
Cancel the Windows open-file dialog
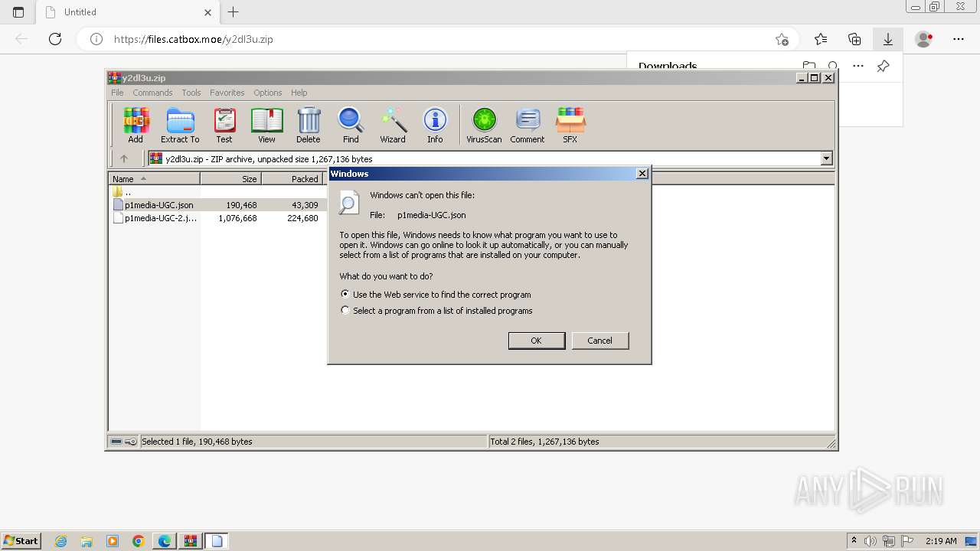pyautogui.click(x=600, y=341)
